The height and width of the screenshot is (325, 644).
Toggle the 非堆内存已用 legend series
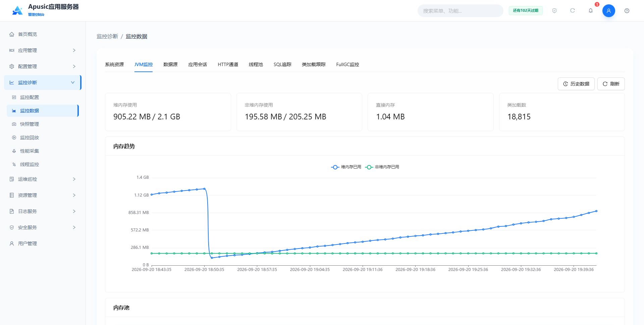point(382,167)
